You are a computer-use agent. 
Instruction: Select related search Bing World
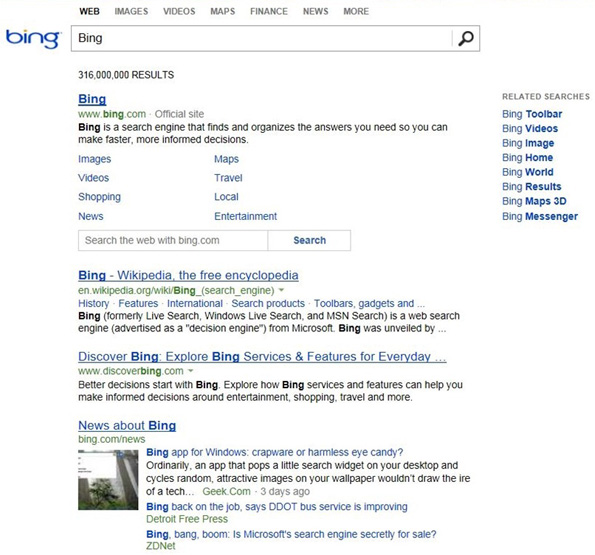pyautogui.click(x=527, y=172)
